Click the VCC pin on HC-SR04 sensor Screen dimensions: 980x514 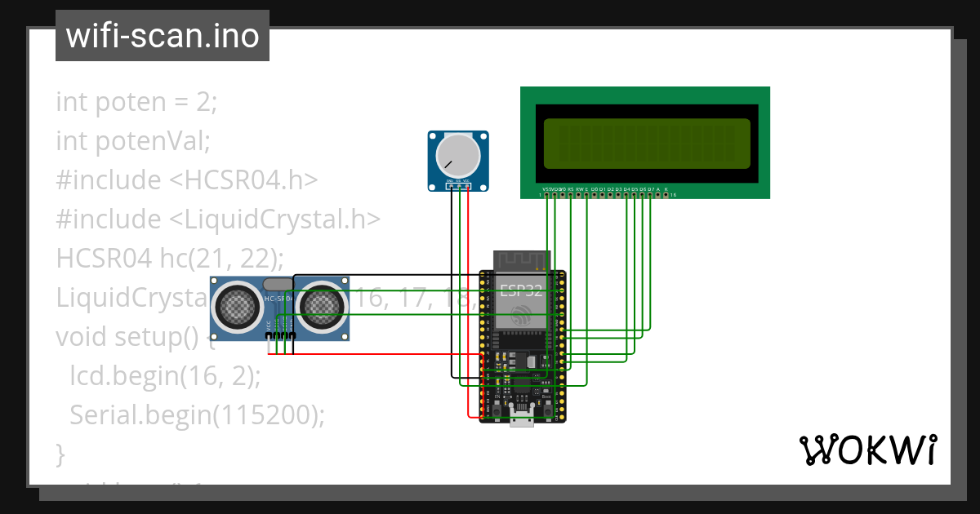269,335
